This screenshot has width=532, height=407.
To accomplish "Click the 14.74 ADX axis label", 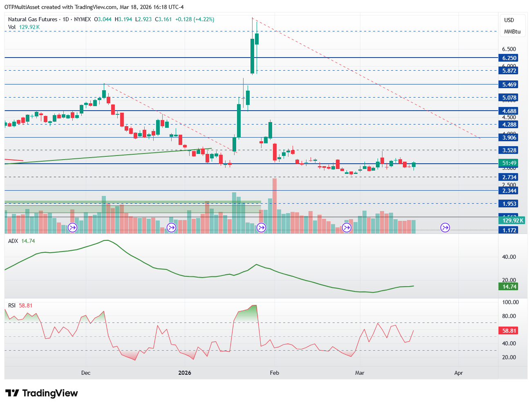I will 509,287.
